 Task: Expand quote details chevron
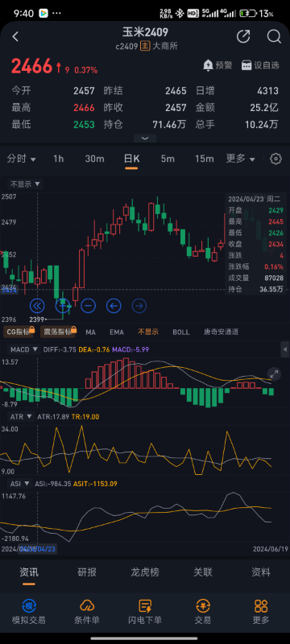(x=145, y=138)
